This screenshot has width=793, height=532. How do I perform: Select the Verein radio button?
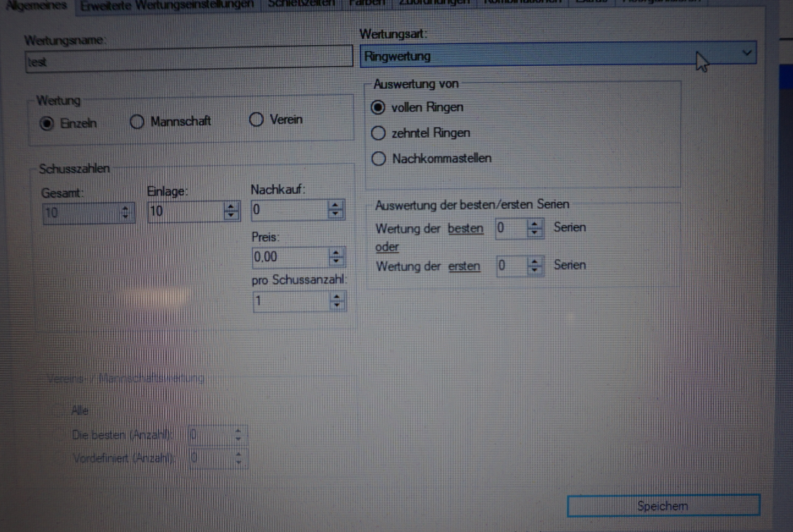[x=256, y=120]
